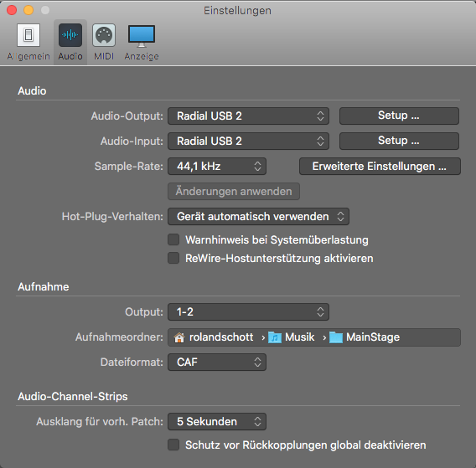Select the Audio waveform toolbar icon

click(x=70, y=35)
